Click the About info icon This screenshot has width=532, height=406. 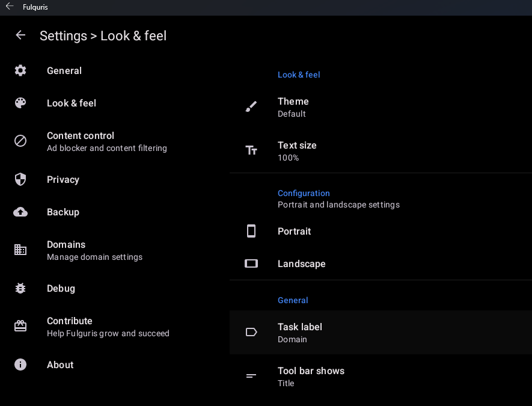[x=20, y=364]
